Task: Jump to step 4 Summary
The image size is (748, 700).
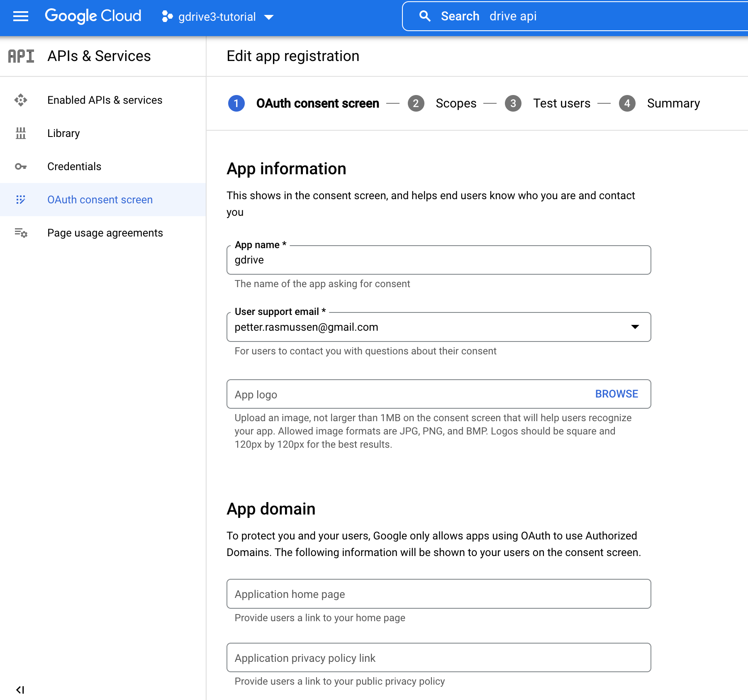Action: [x=673, y=103]
